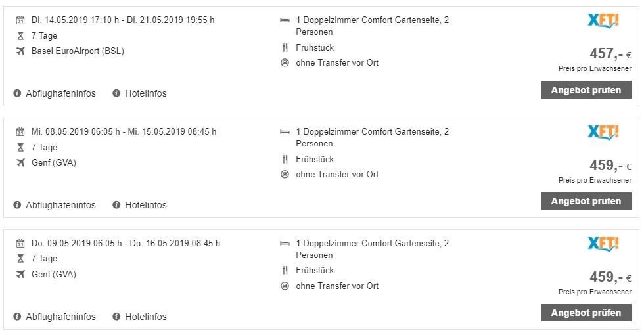
Task: Click the XFT logo in the Basel offer
Action: click(603, 20)
